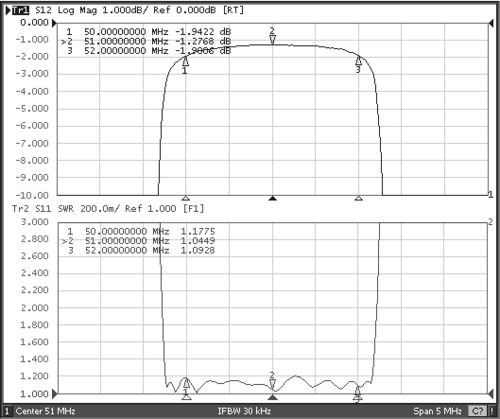Viewport: 500px width, 419px height.
Task: Click the Center 51 MHz field
Action: point(45,411)
